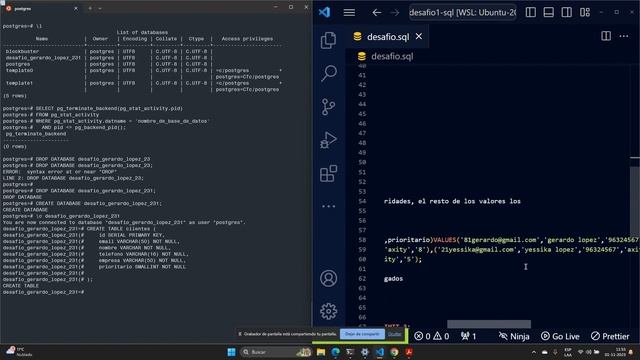The width and height of the screenshot is (640, 360).
Task: Toggle the bottom panel layout icon
Action: pos(549,12)
